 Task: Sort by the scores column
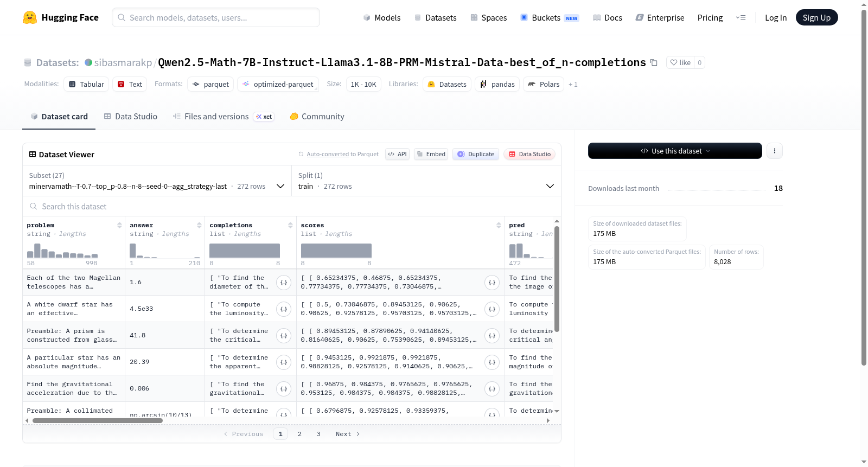tap(499, 225)
